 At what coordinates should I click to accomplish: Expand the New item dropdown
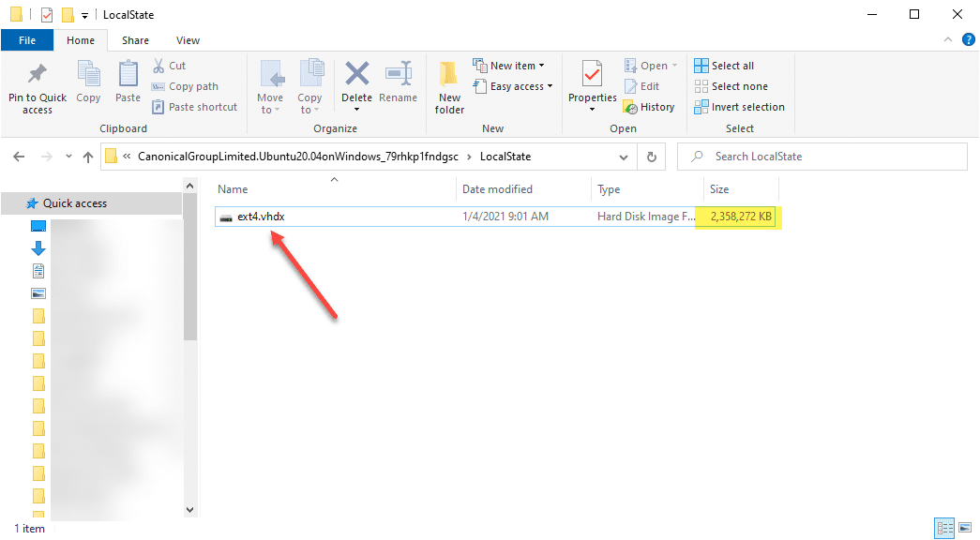[508, 66]
